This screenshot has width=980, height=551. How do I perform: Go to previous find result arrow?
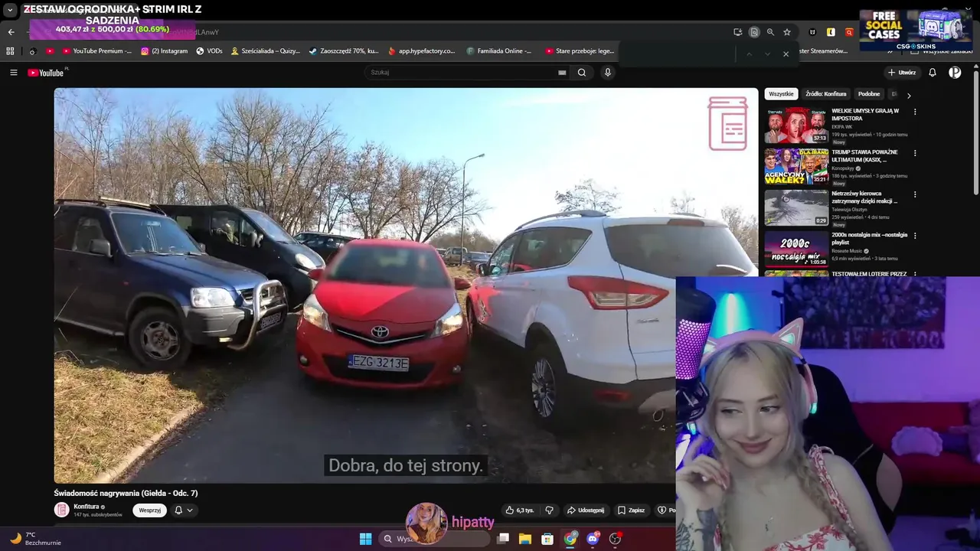(x=749, y=54)
